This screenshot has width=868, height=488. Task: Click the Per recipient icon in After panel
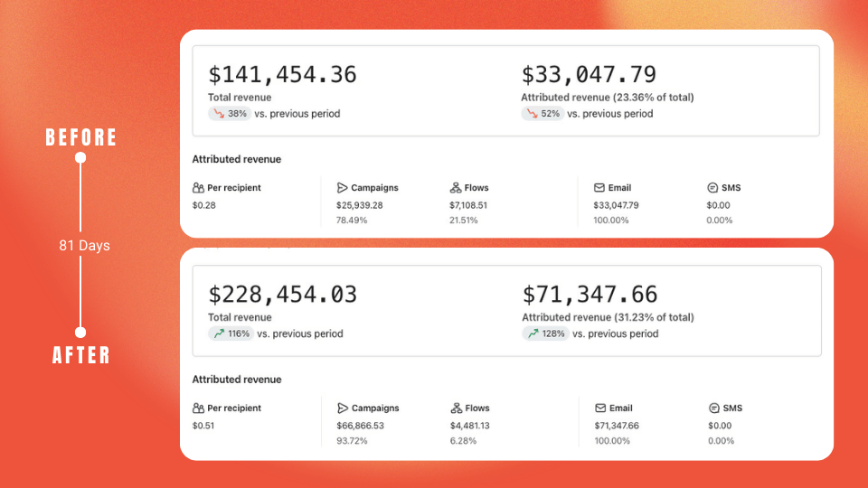point(199,408)
